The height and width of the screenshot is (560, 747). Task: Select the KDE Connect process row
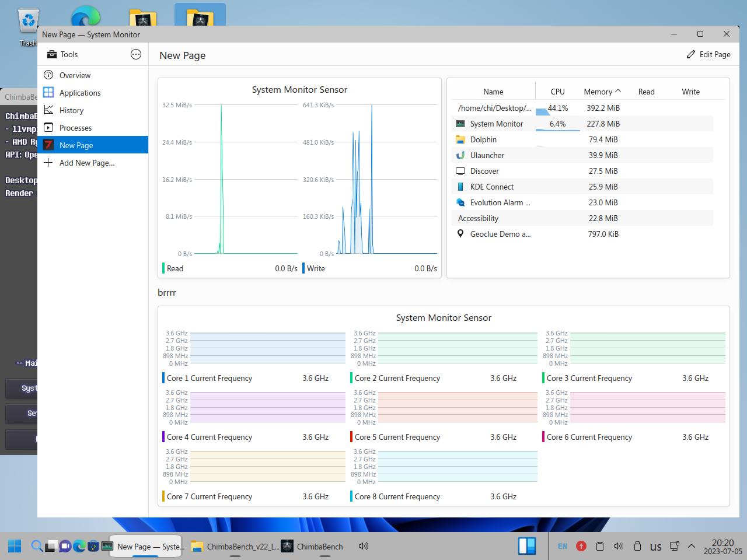[x=491, y=187]
